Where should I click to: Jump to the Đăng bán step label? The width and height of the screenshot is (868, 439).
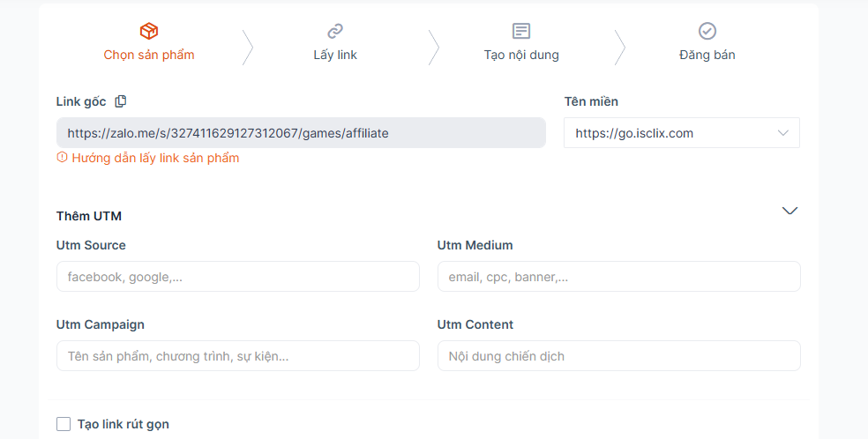pyautogui.click(x=707, y=55)
